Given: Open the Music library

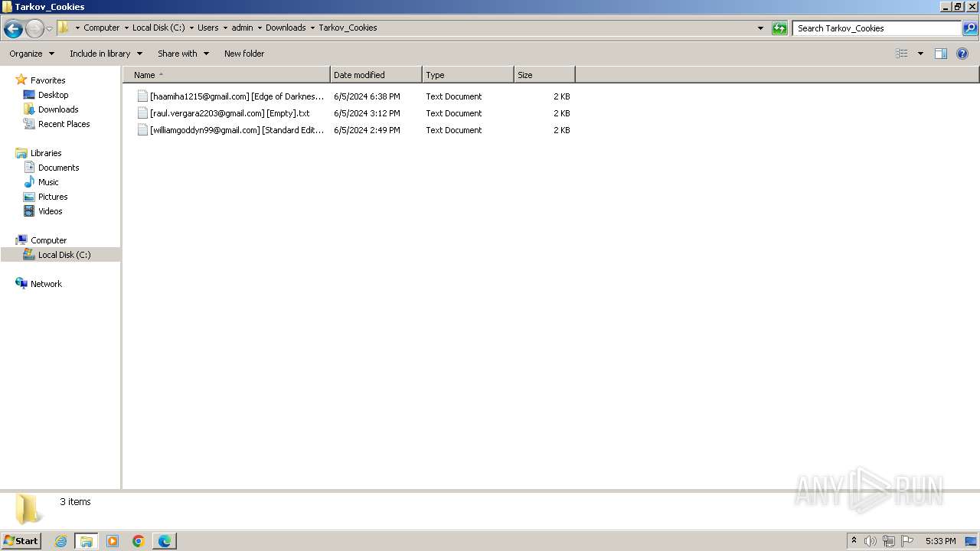Looking at the screenshot, I should pyautogui.click(x=48, y=182).
